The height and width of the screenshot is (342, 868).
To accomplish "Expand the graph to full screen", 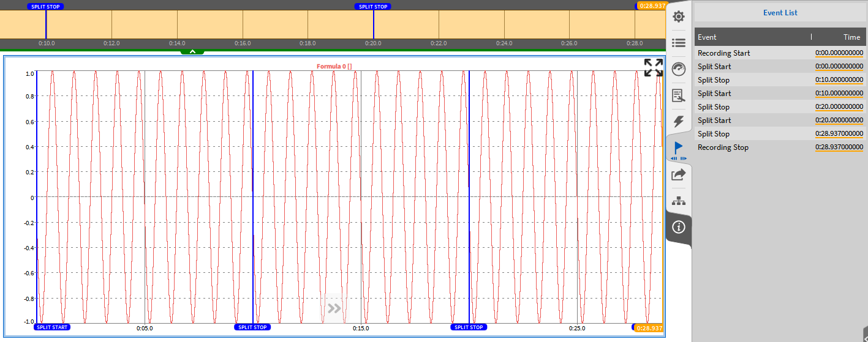I will click(x=653, y=67).
